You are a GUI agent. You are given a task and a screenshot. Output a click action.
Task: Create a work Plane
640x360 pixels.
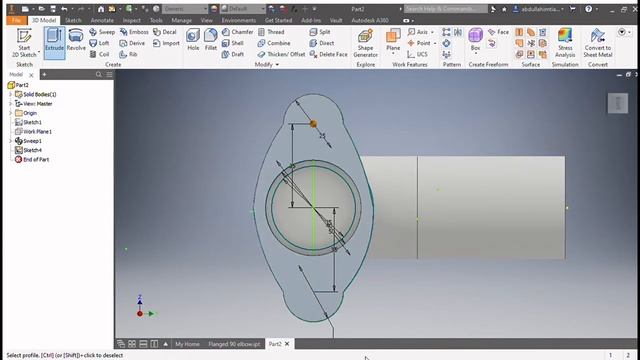click(393, 40)
